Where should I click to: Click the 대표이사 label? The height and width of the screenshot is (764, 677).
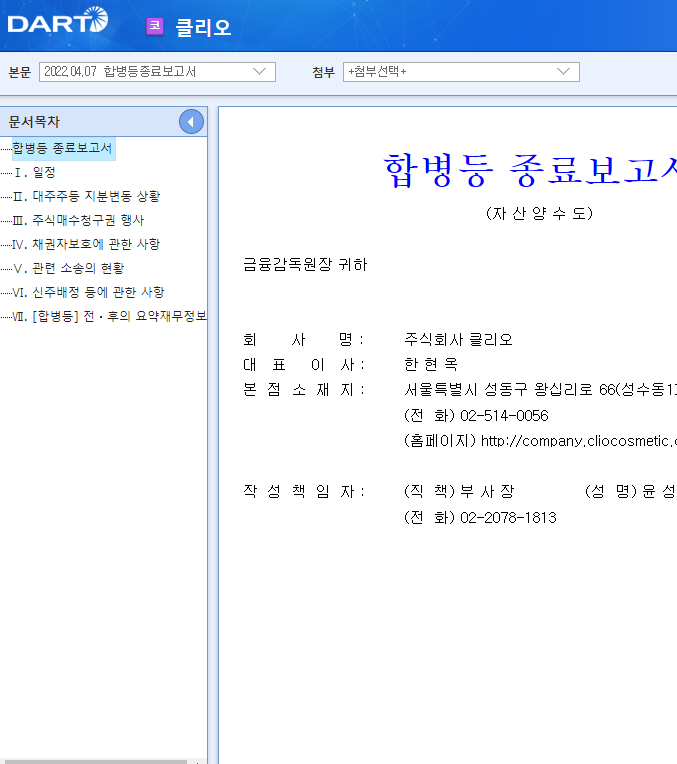click(304, 364)
